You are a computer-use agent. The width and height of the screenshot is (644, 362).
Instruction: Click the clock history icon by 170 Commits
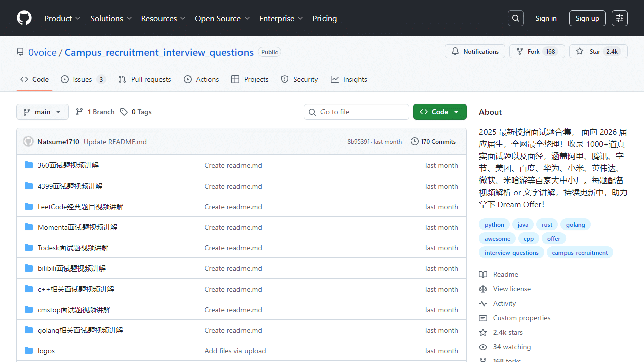coord(415,142)
